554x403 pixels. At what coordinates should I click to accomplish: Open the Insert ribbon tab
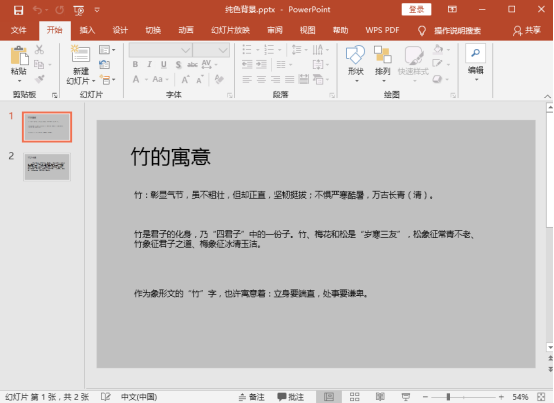click(x=87, y=30)
